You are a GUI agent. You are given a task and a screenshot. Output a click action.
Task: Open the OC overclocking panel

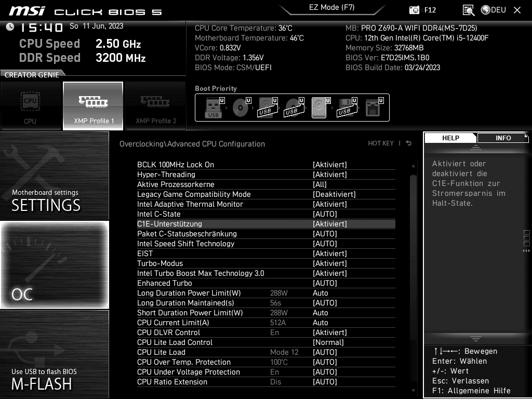coord(55,264)
